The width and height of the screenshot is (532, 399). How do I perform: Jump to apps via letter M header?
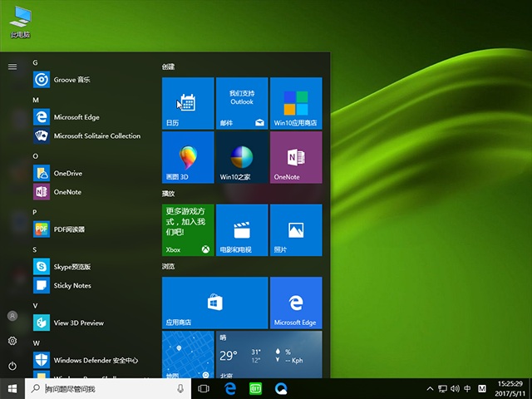pyautogui.click(x=37, y=100)
